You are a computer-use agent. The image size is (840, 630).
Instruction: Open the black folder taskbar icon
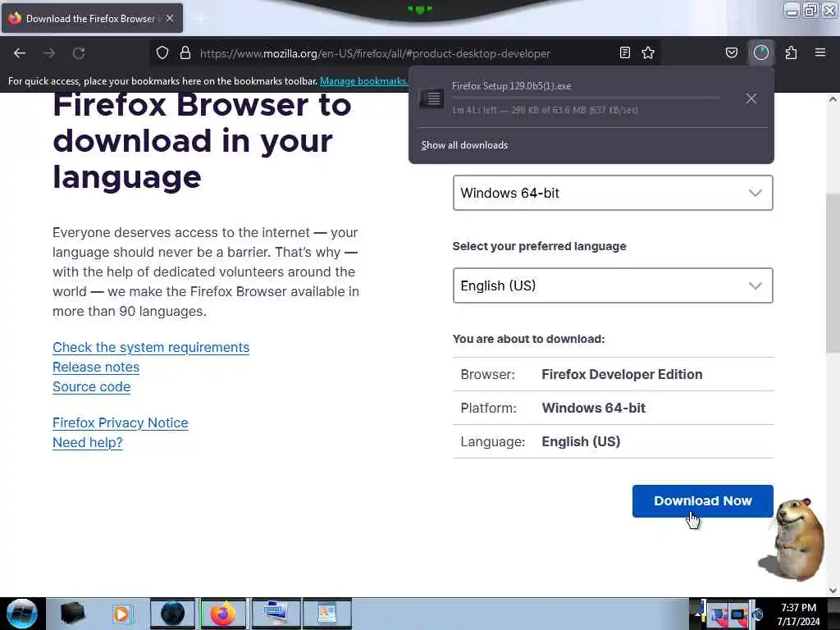coord(73,614)
